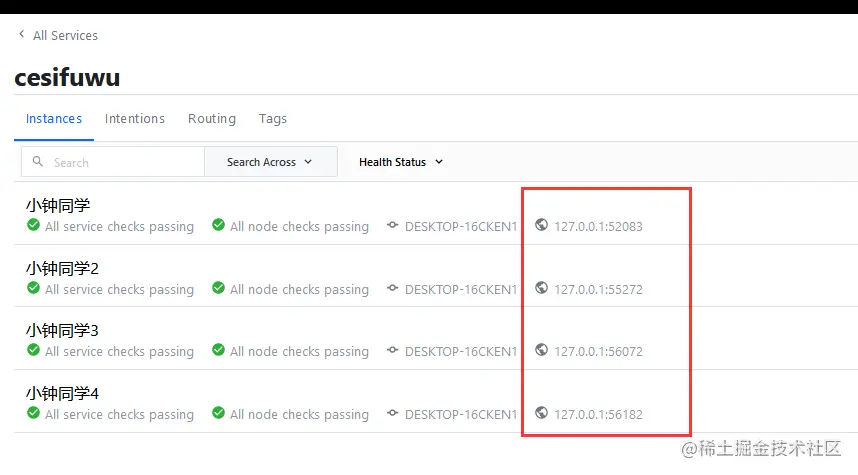Click DESKTOP-16CKEN1 node name in 小钟同学4 row
Viewport: 858px width, 475px height.
pos(461,414)
